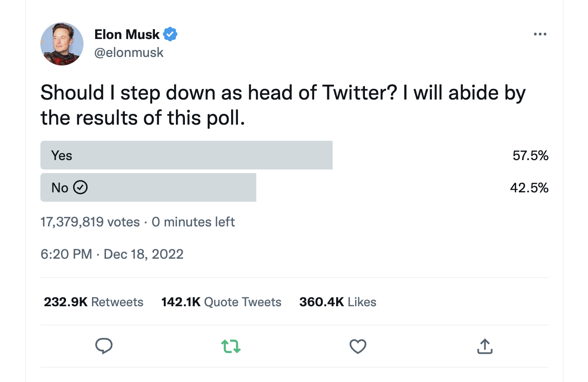This screenshot has height=382, width=588.
Task: Click the tweet text about stepping down
Action: coord(283,105)
